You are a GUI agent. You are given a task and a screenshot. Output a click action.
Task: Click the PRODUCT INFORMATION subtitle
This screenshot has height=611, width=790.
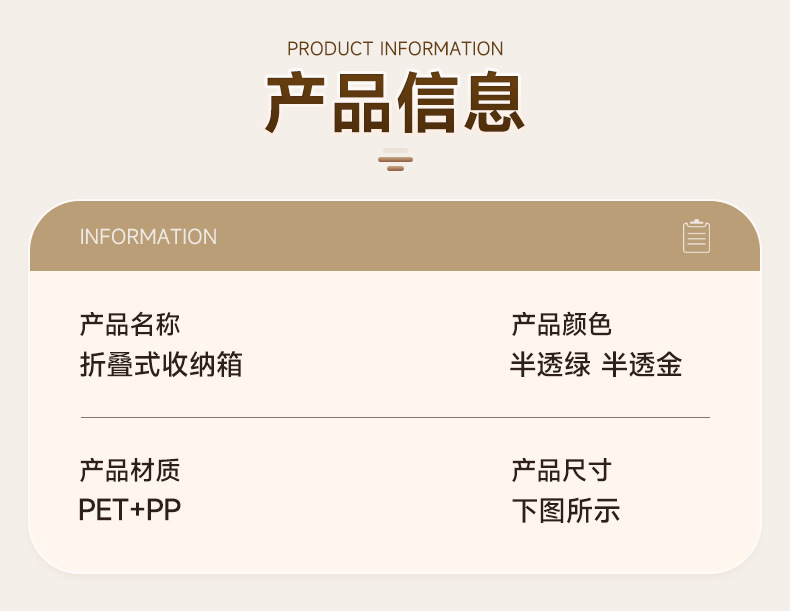pyautogui.click(x=395, y=49)
